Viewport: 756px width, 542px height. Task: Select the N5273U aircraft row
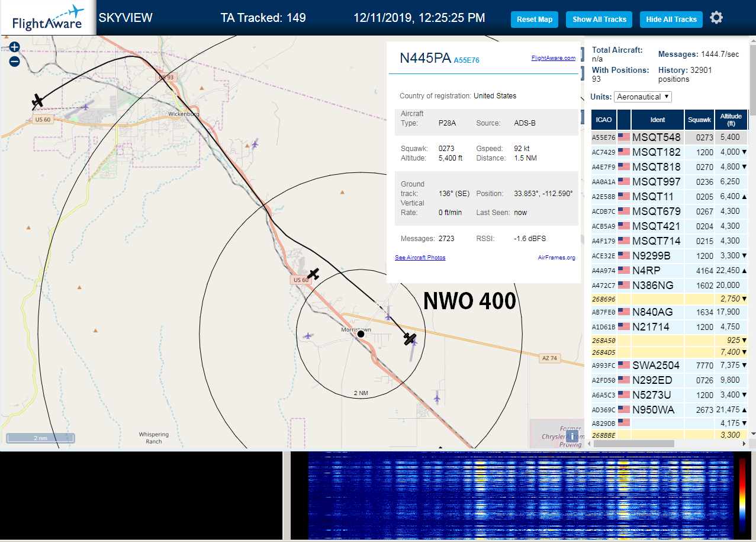click(x=670, y=395)
